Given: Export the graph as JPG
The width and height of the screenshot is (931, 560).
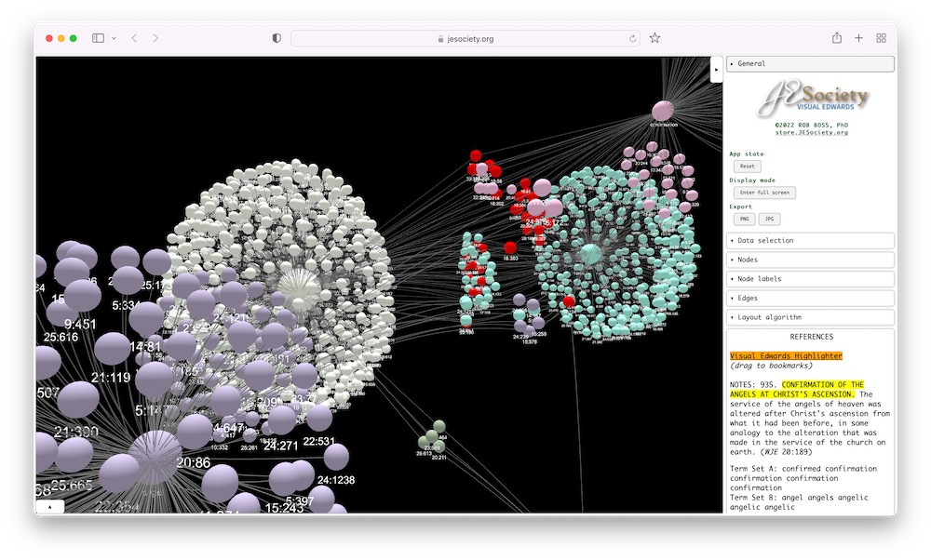Looking at the screenshot, I should (x=769, y=219).
